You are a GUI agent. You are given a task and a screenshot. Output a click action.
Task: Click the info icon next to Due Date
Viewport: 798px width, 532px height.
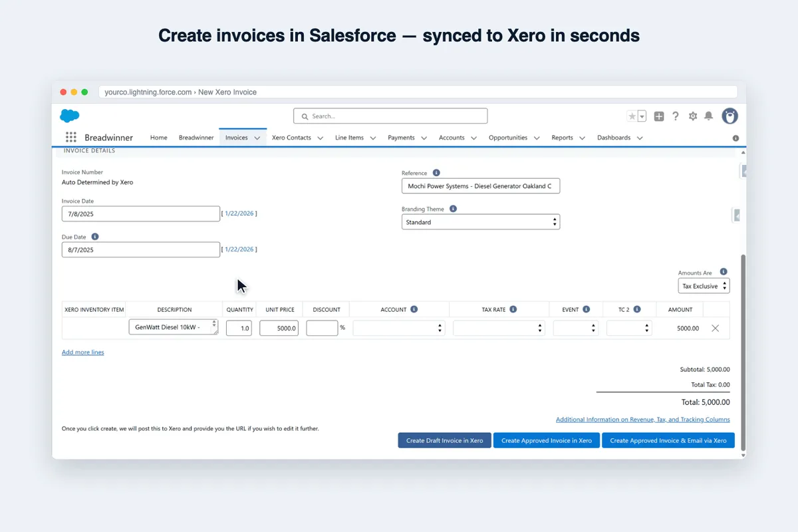(x=95, y=237)
